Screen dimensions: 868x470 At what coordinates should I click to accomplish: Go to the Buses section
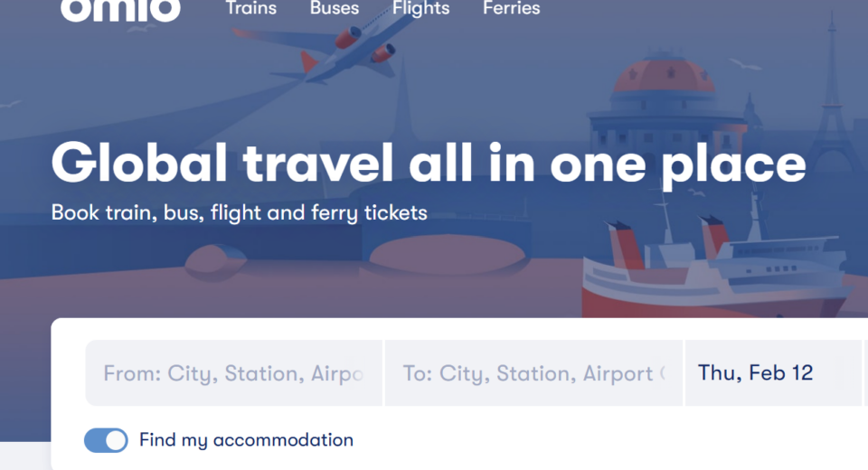335,9
